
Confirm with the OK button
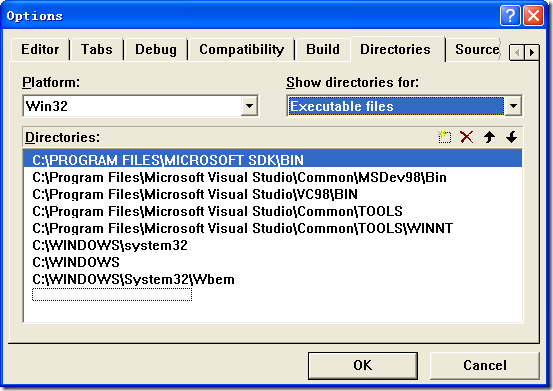[363, 365]
